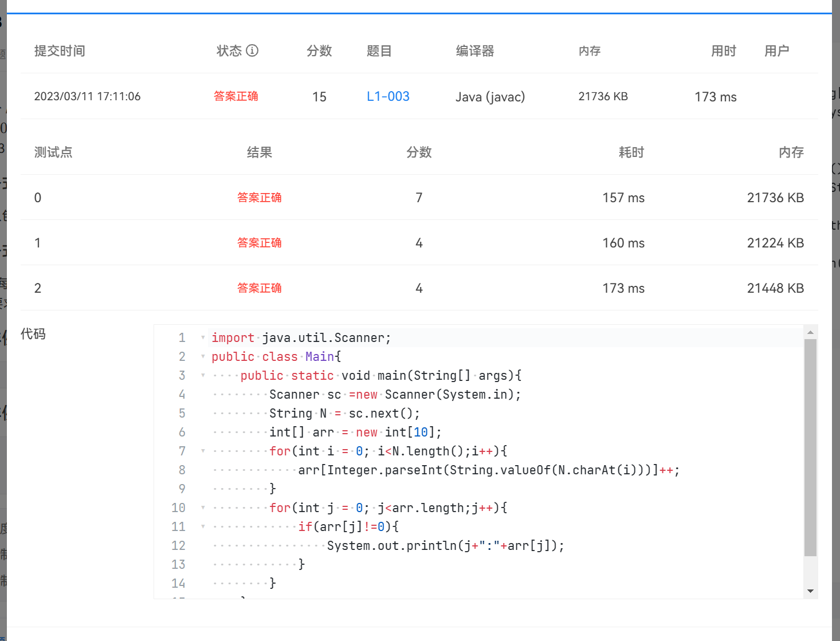This screenshot has width=840, height=641.
Task: Click the scrollbar up arrow in code viewer
Action: (811, 332)
